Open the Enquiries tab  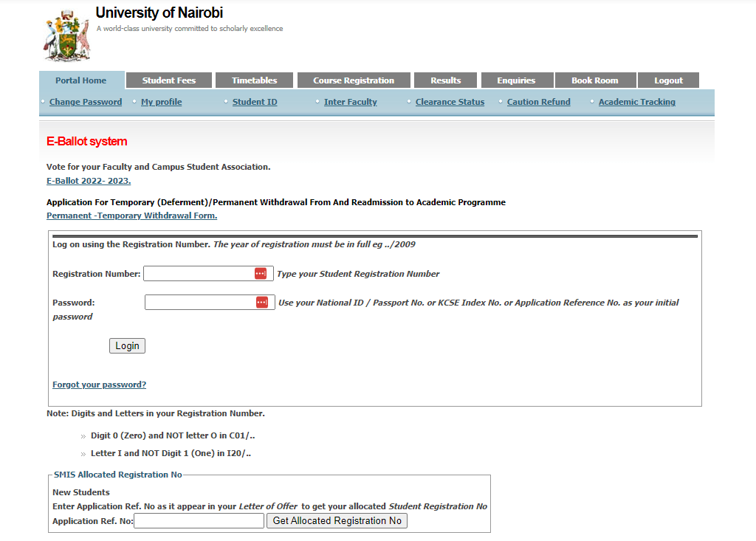point(517,80)
